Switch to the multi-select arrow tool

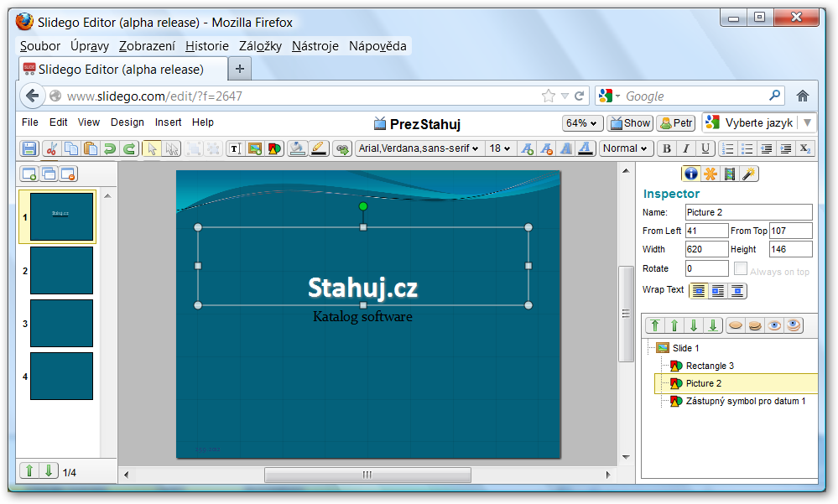tap(172, 148)
